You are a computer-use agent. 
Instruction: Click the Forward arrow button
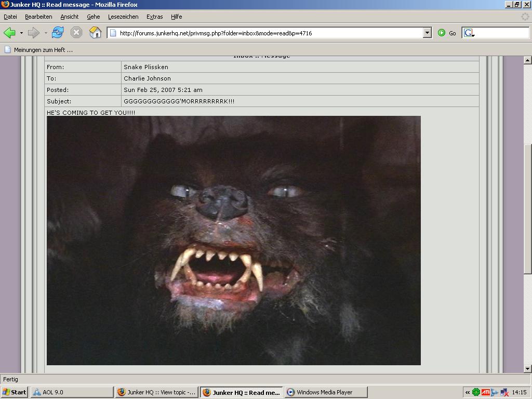coord(34,33)
